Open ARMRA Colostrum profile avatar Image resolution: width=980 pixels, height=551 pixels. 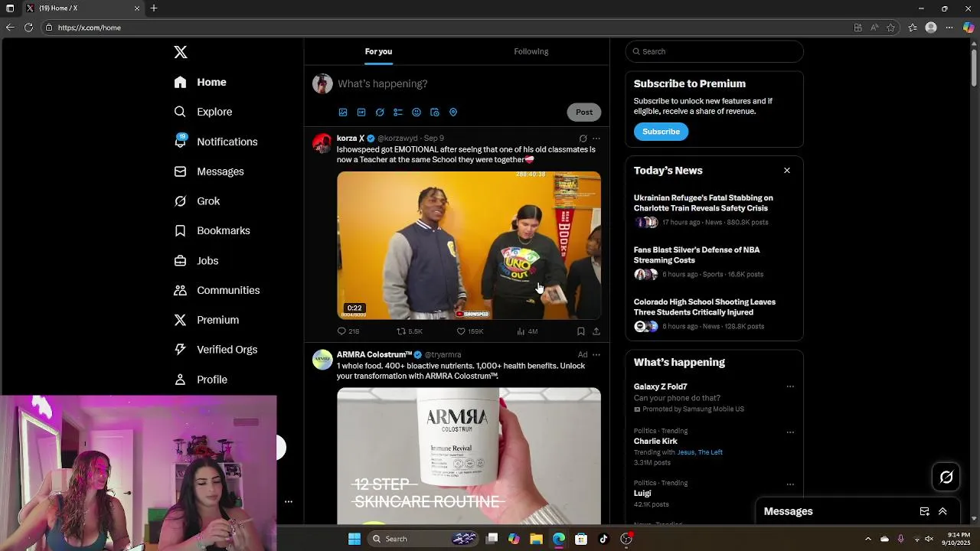[x=322, y=360]
